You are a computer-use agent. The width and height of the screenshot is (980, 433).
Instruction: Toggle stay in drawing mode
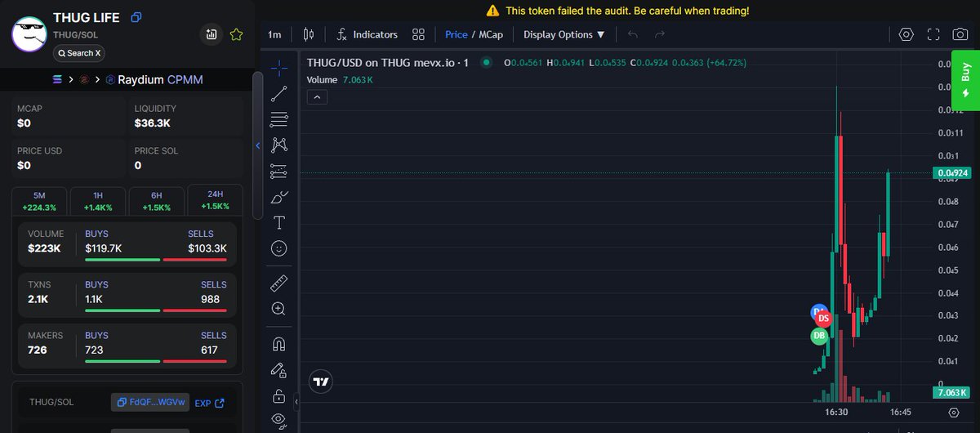[278, 370]
